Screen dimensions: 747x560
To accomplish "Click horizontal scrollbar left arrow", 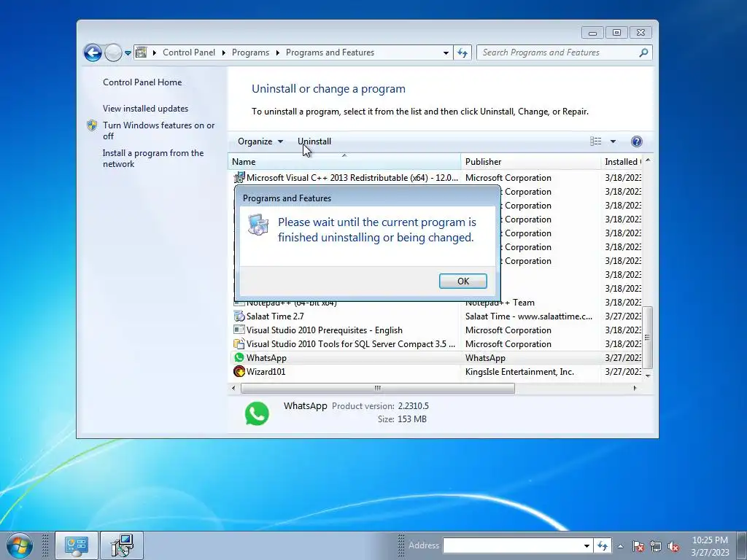I will (x=233, y=388).
